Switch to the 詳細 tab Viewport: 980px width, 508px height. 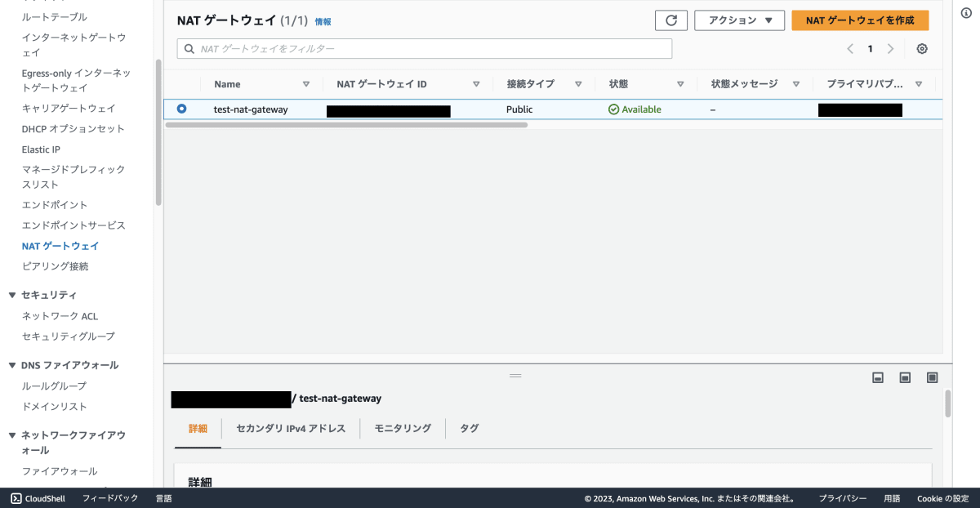coord(198,428)
